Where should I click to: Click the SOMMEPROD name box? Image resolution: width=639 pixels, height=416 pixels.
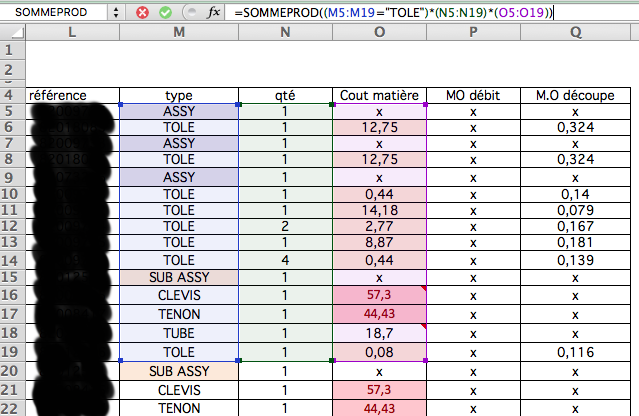point(51,13)
